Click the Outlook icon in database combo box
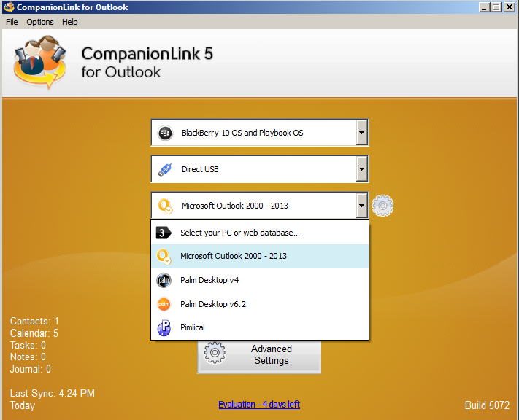Image resolution: width=519 pixels, height=420 pixels. pos(165,206)
